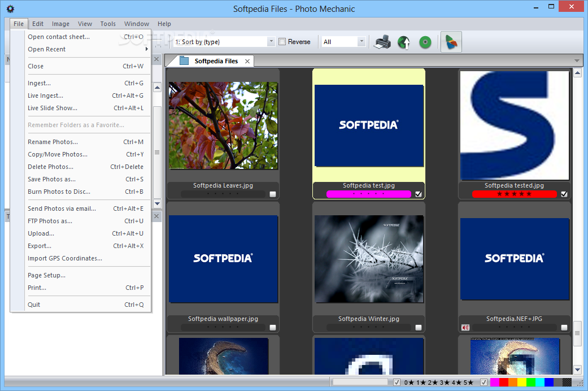Click the contact sheet scroll up arrow

point(577,73)
